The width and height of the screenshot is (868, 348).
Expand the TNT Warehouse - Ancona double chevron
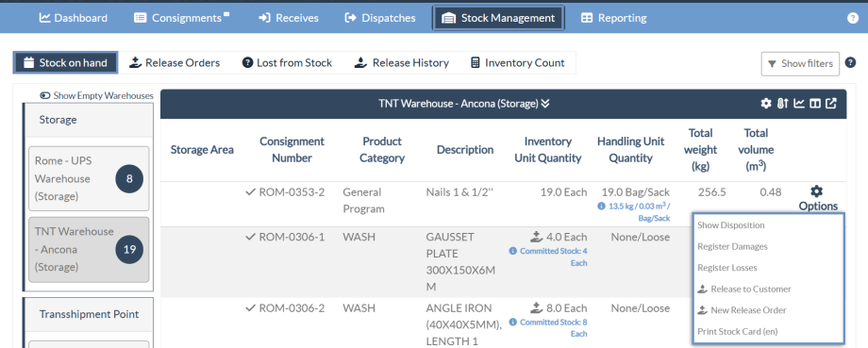(545, 104)
